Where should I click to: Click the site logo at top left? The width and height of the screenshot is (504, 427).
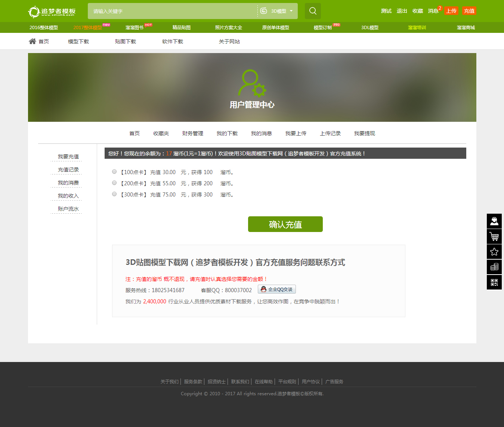tap(52, 12)
